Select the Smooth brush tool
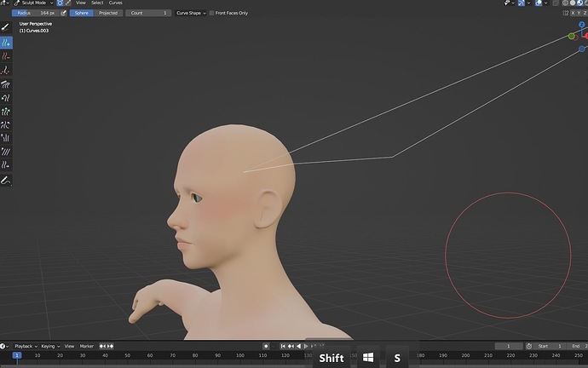 [x=6, y=152]
